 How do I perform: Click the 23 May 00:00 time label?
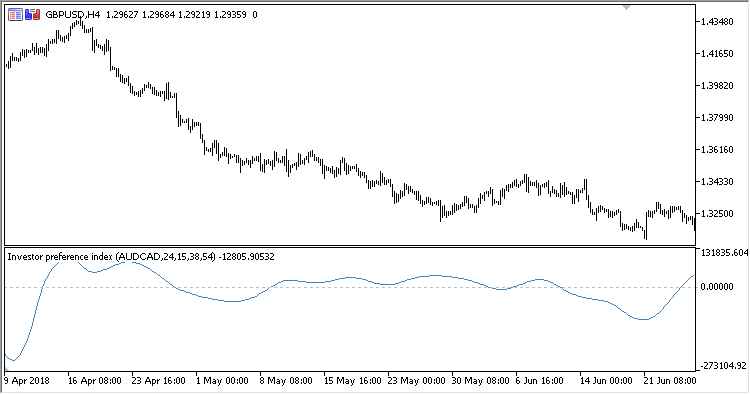tap(417, 381)
